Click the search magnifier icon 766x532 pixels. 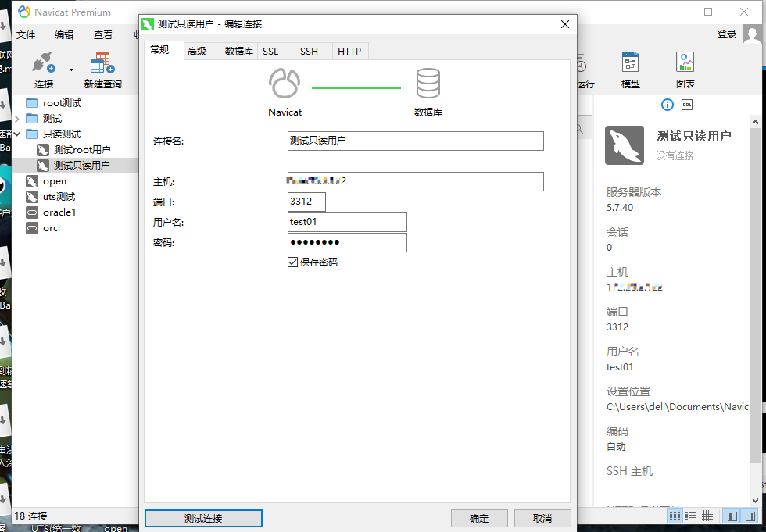[579, 129]
